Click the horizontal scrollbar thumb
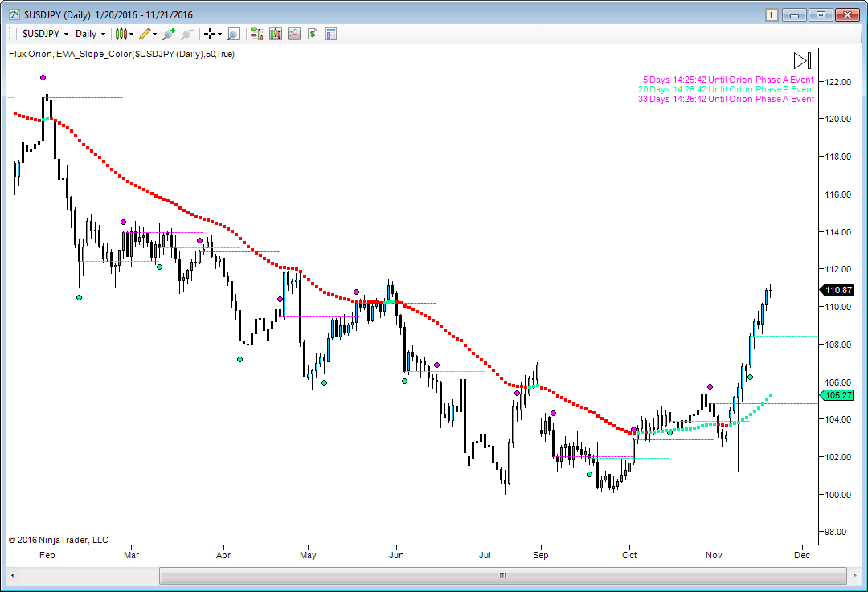 (503, 575)
